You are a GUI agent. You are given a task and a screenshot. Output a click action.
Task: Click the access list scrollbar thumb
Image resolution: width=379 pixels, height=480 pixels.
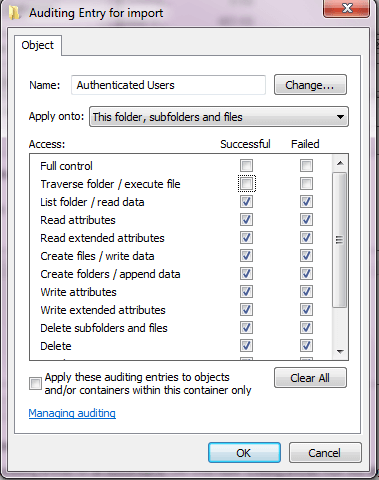click(340, 239)
